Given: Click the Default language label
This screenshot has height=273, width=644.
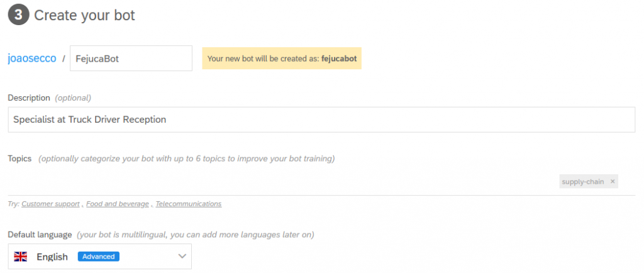Looking at the screenshot, I should [x=40, y=235].
